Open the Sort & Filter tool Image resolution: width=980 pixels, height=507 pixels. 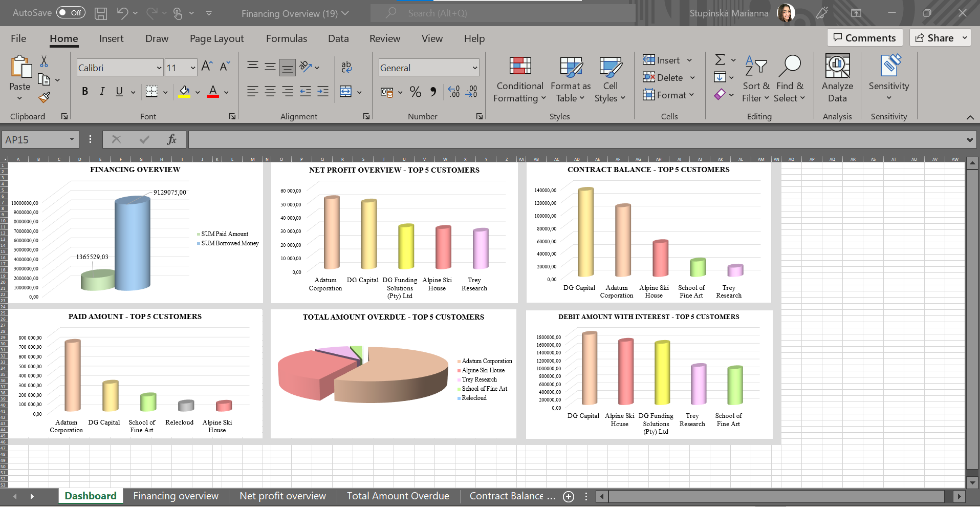tap(756, 78)
